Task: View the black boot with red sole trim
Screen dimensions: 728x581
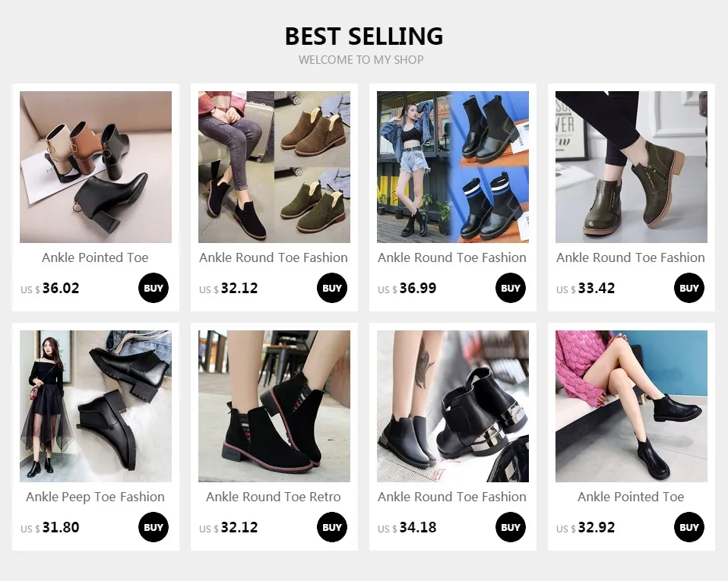Action: tap(274, 406)
